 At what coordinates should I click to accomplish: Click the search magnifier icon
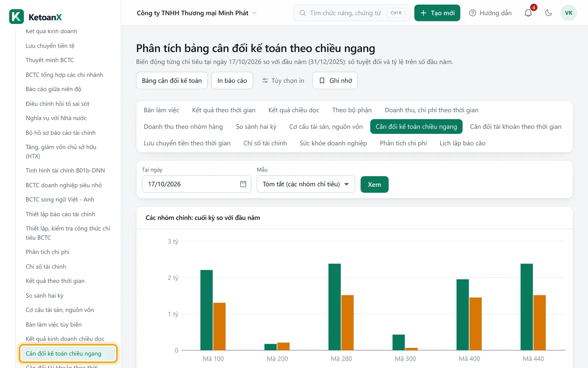coord(302,13)
